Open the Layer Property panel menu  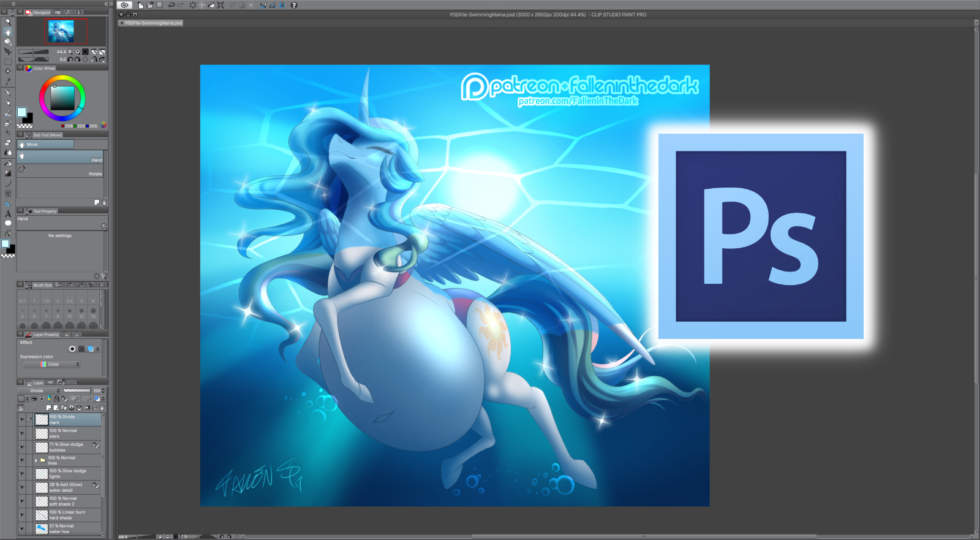tap(20, 335)
